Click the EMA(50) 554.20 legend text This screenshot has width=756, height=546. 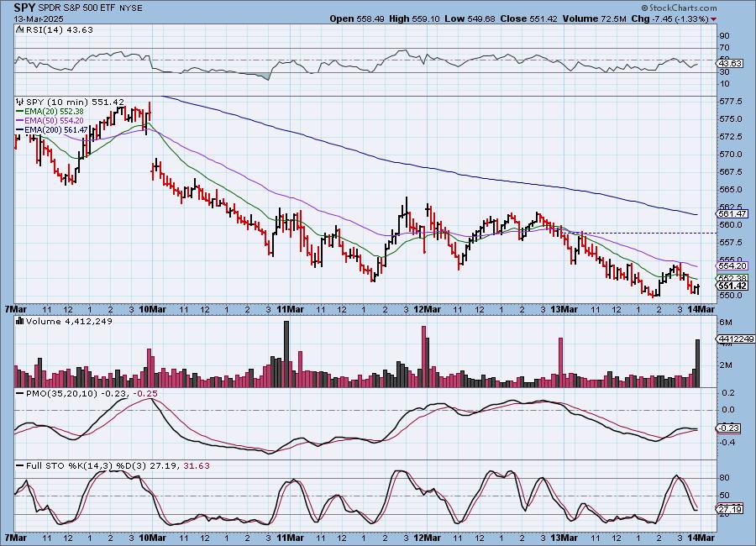(54, 121)
